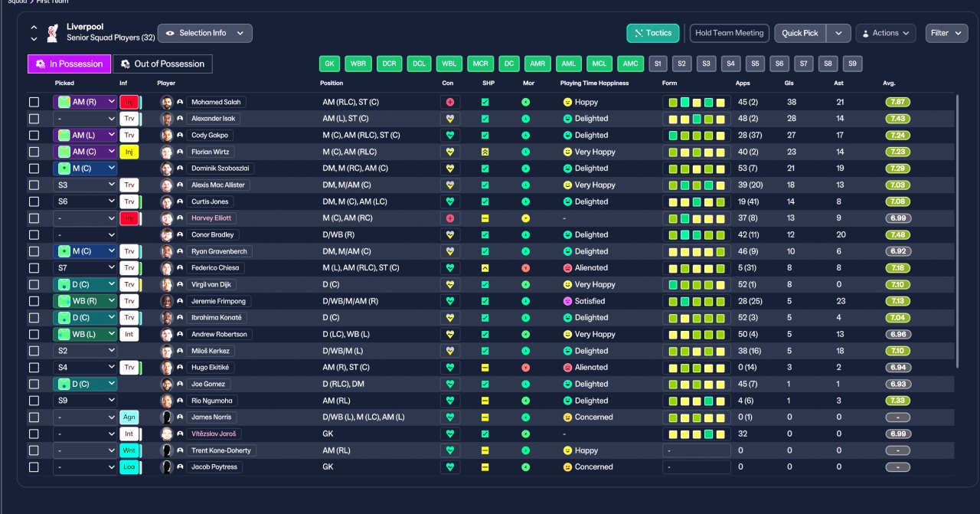
Task: Select the checkbox for Virgil van Dijk
Action: tap(34, 285)
